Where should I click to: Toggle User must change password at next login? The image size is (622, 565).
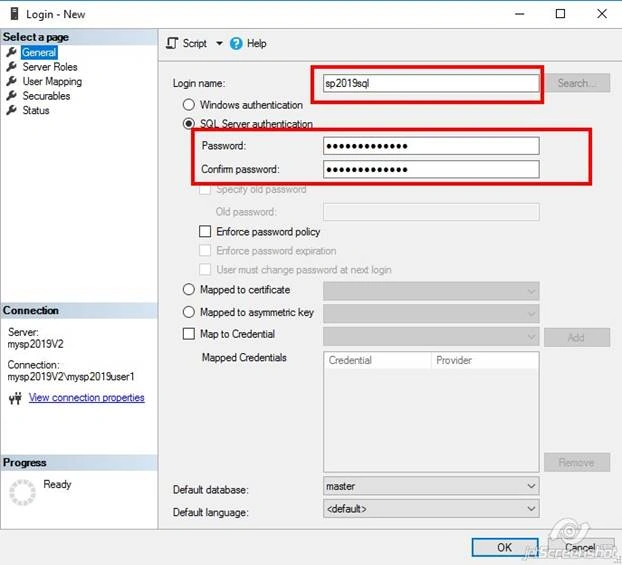[205, 269]
